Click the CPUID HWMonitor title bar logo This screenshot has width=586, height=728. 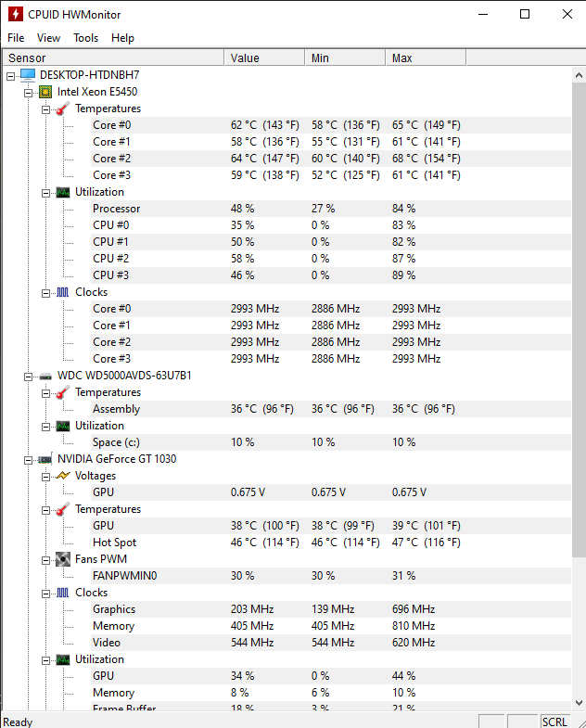16,14
